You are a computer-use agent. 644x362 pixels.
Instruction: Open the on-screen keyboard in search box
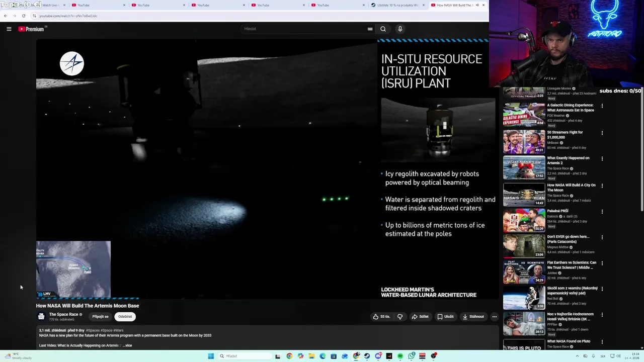click(370, 29)
